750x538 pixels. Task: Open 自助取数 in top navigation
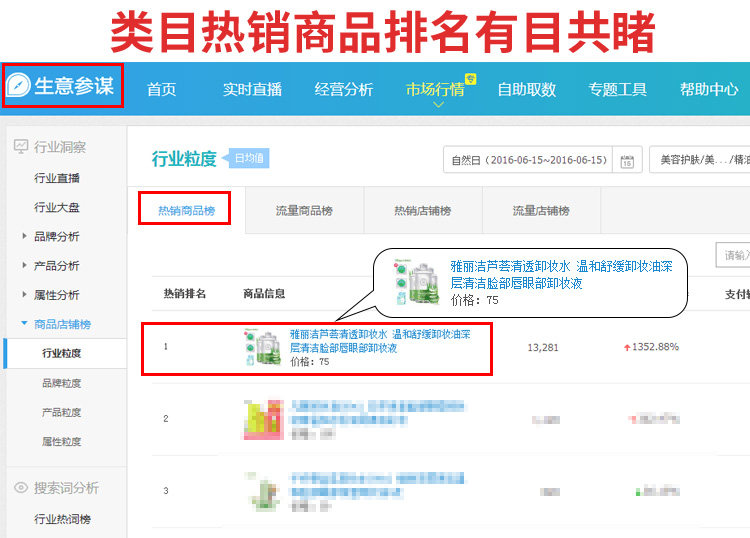coord(527,89)
